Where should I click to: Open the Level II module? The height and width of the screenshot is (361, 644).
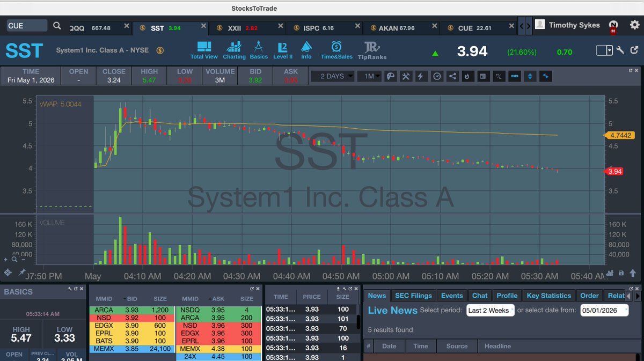[283, 50]
